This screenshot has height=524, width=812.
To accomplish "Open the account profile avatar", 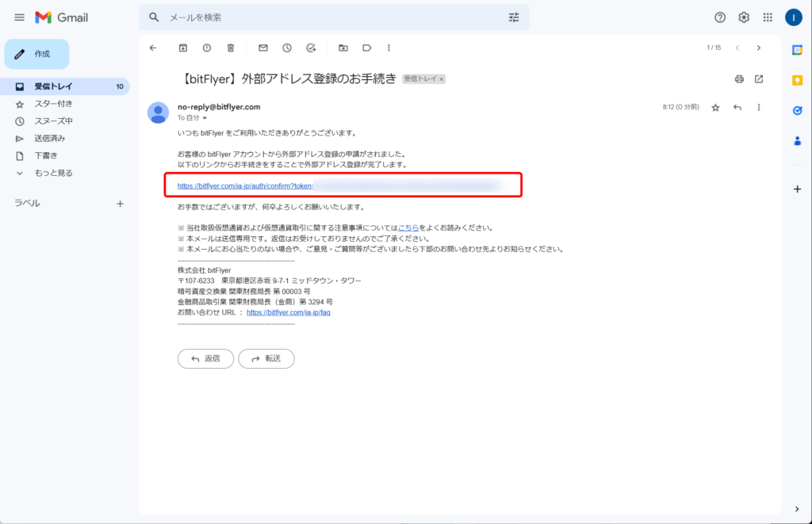I will (x=793, y=17).
